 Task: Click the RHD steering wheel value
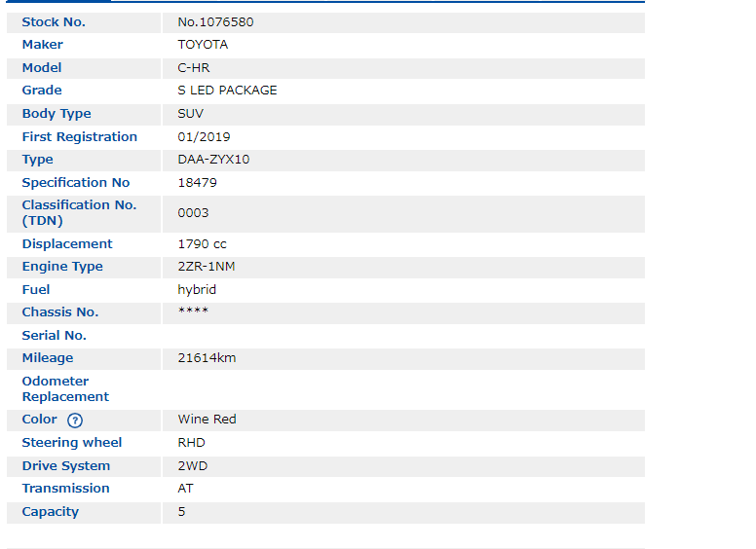click(191, 443)
